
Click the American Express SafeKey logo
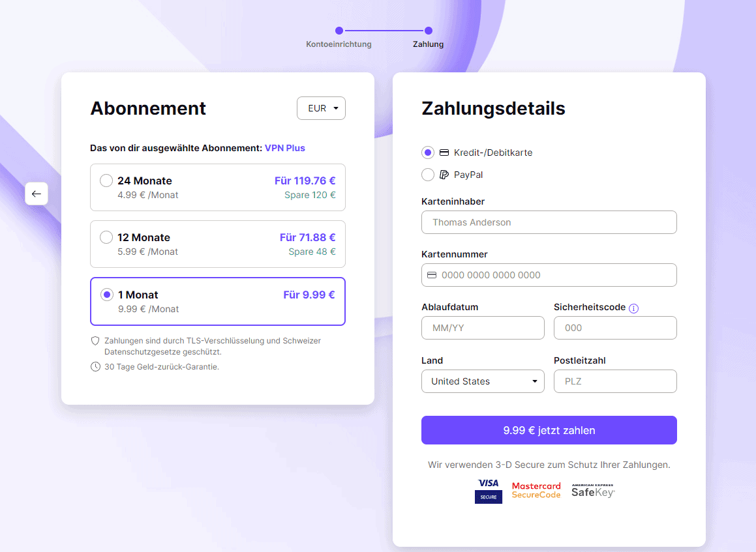click(x=593, y=490)
